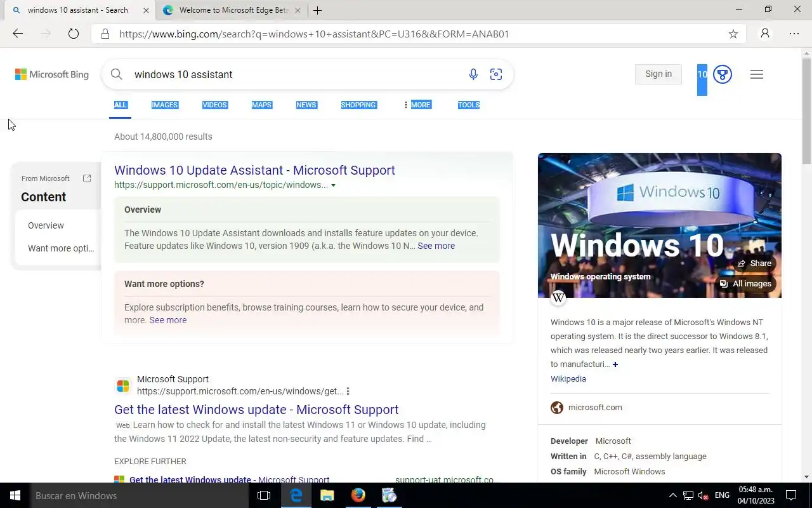Select the ALL search tab
The width and height of the screenshot is (812, 508).
[121, 105]
